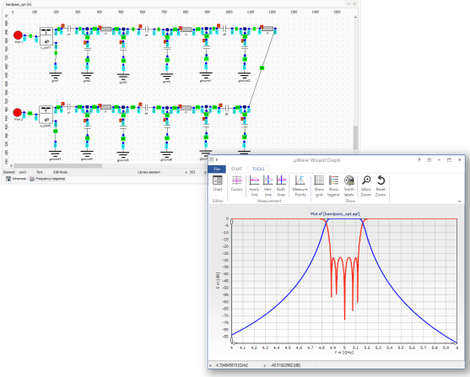Open ribbon display options in title bar

pos(429,160)
